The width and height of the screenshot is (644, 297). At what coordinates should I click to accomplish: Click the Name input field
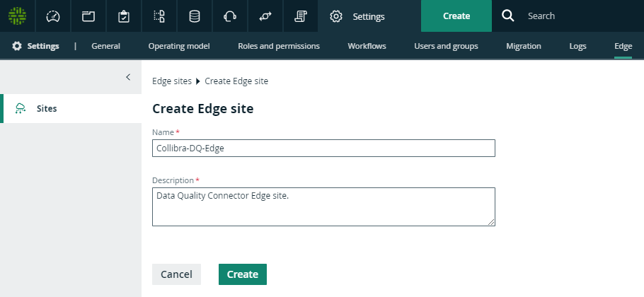[x=323, y=148]
